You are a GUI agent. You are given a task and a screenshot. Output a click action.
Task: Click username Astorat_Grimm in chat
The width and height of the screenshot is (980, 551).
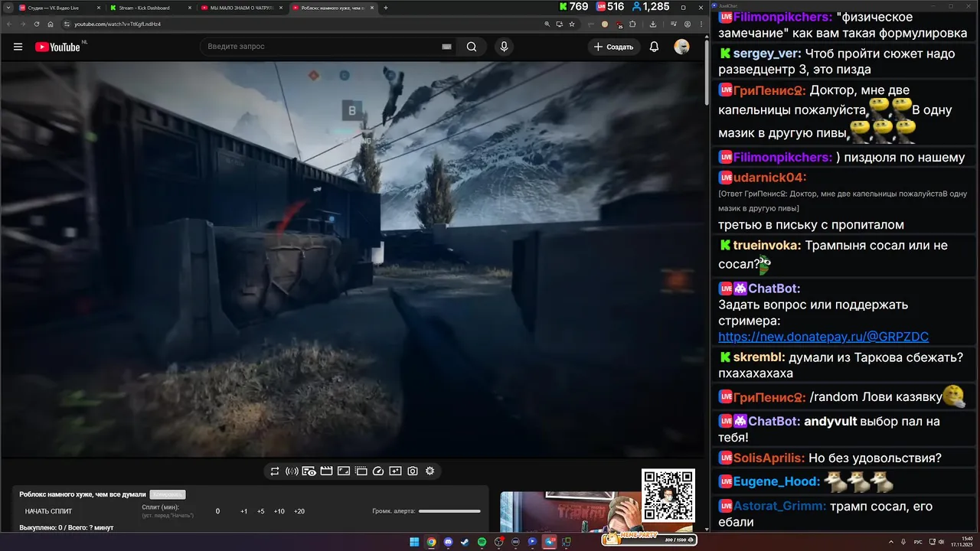(779, 506)
